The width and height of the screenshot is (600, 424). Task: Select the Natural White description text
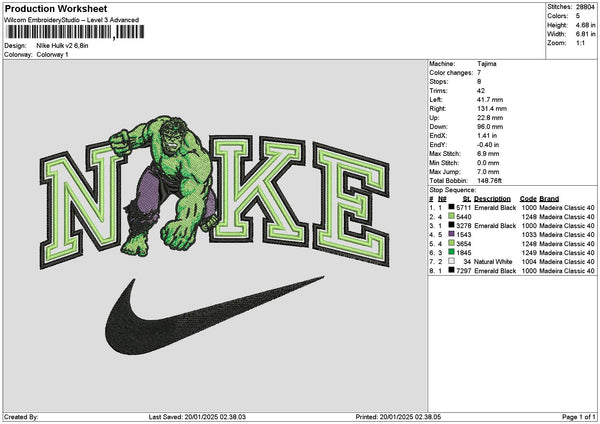[493, 262]
